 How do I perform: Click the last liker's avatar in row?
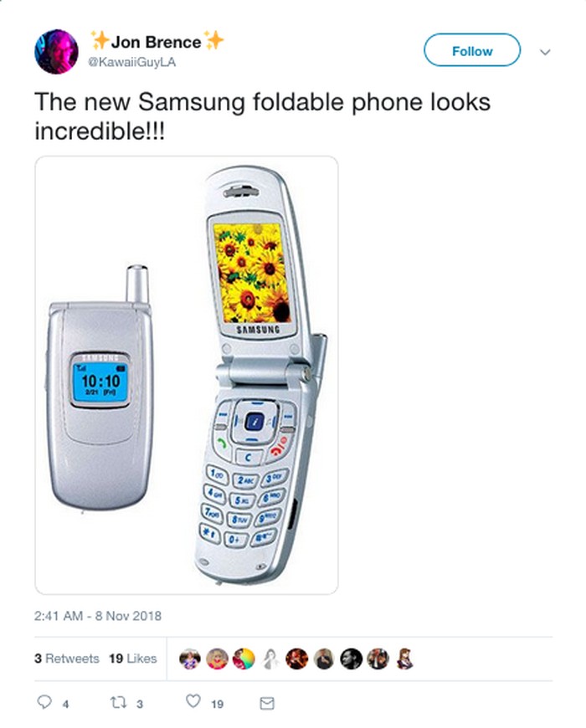(404, 659)
